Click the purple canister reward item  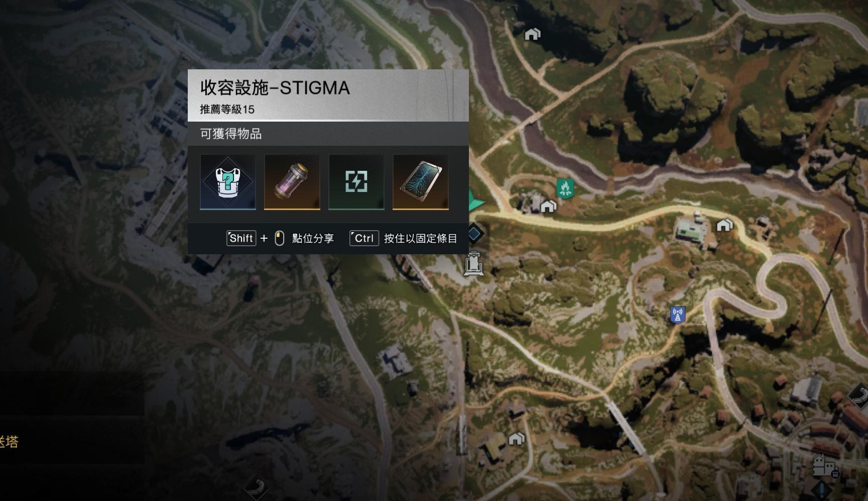tap(292, 182)
